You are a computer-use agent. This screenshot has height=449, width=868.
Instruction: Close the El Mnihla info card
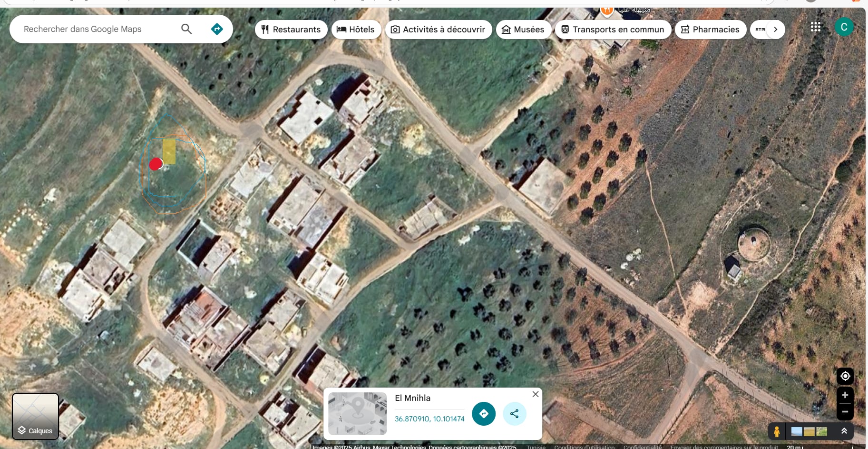click(536, 394)
